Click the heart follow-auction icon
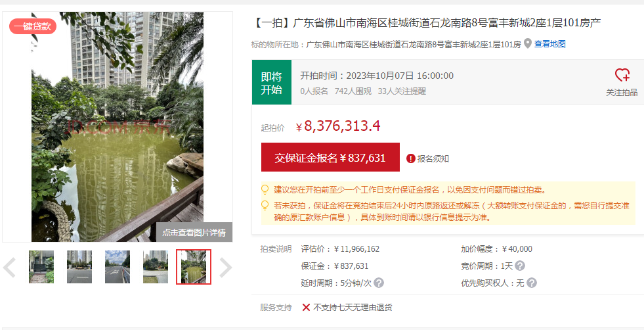 coord(622,76)
